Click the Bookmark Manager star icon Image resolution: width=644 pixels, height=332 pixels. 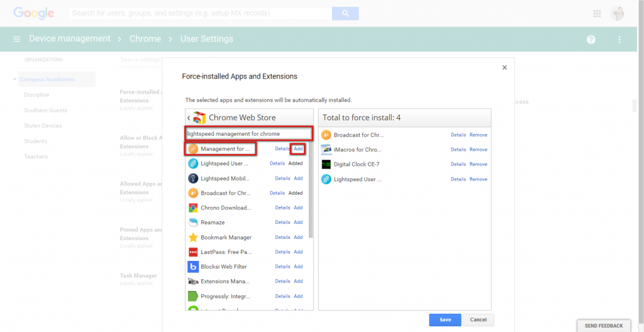point(193,238)
